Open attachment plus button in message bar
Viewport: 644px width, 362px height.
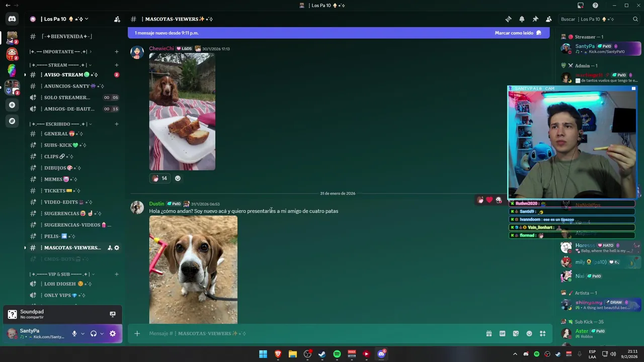[x=137, y=333]
